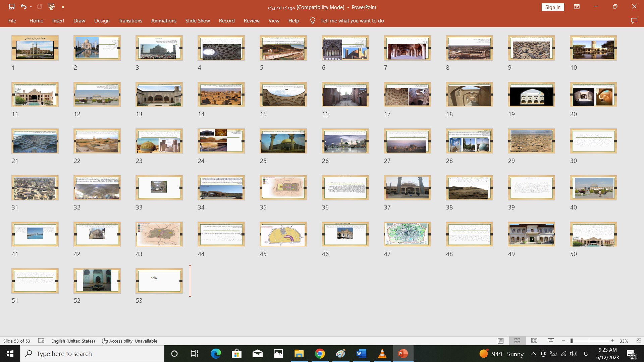Screen dimensions: 644x362
Task: Click the Undo button in toolbar
Action: pos(23,7)
